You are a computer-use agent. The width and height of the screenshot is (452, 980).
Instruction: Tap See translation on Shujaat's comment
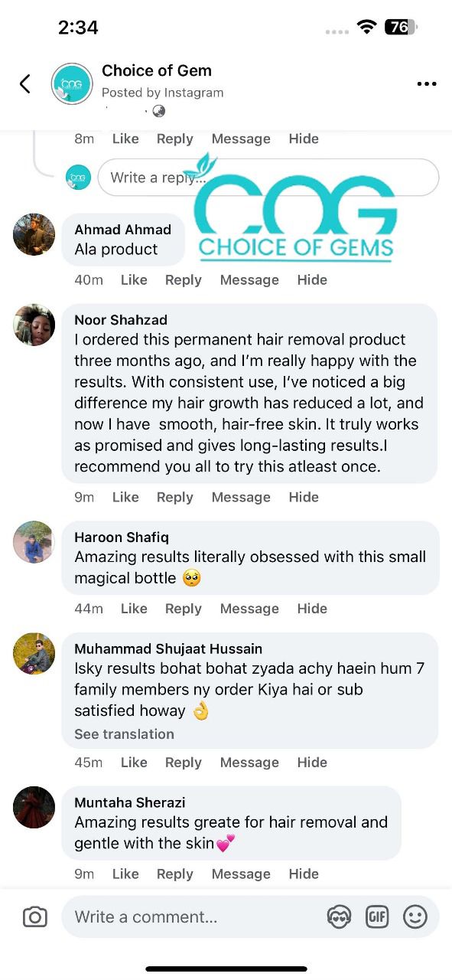(x=124, y=733)
